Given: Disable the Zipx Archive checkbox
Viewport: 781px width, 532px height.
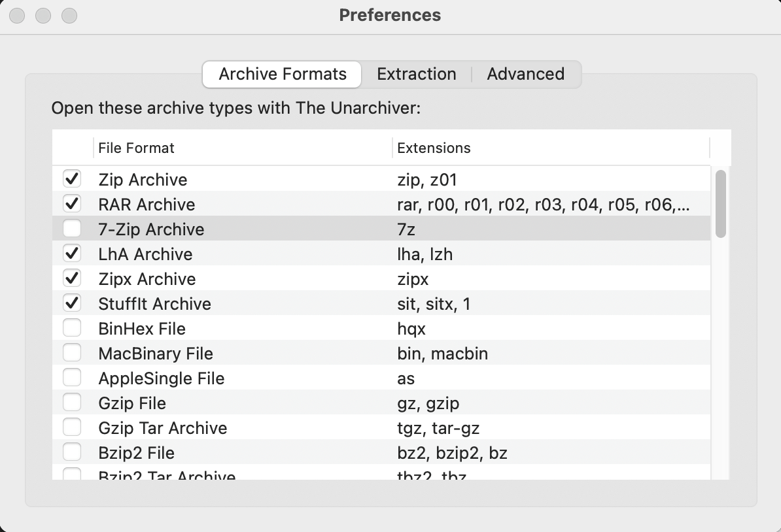Looking at the screenshot, I should point(72,278).
